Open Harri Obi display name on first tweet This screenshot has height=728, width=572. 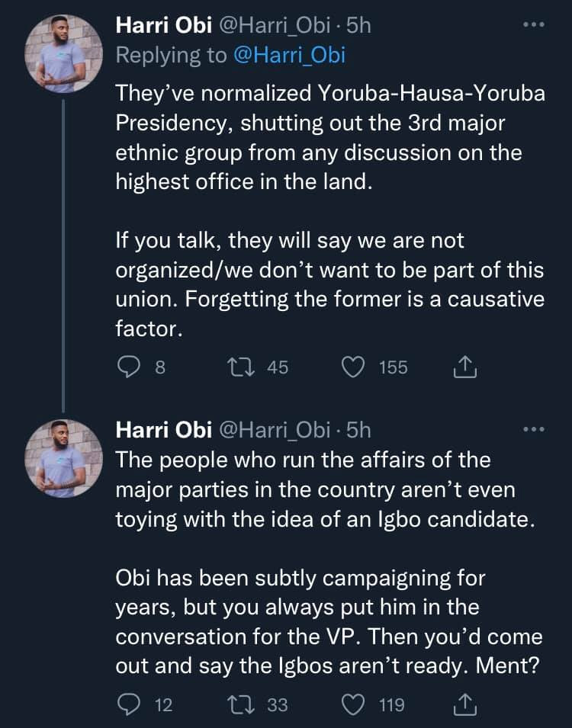click(x=163, y=26)
